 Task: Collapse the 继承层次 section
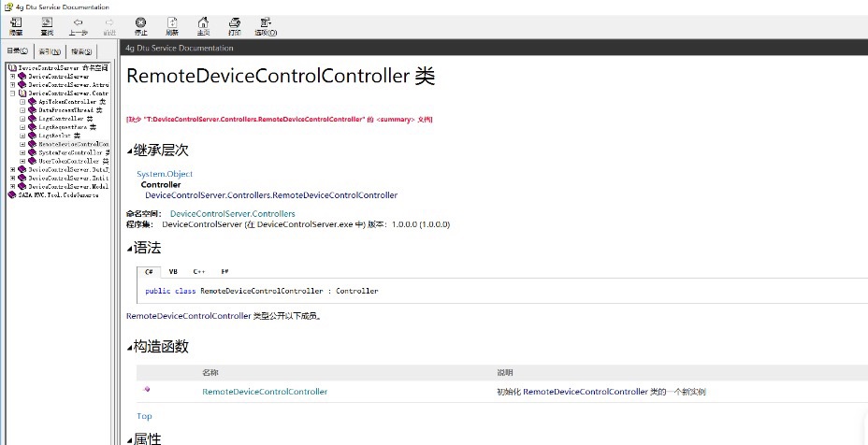pyautogui.click(x=130, y=151)
